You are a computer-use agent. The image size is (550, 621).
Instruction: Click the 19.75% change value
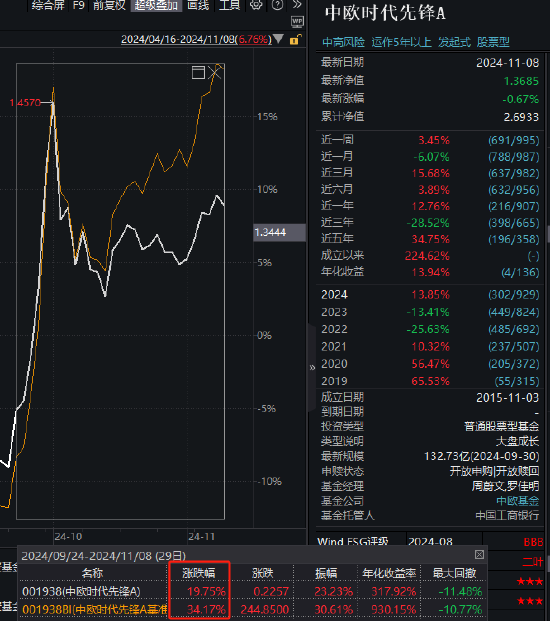206,591
